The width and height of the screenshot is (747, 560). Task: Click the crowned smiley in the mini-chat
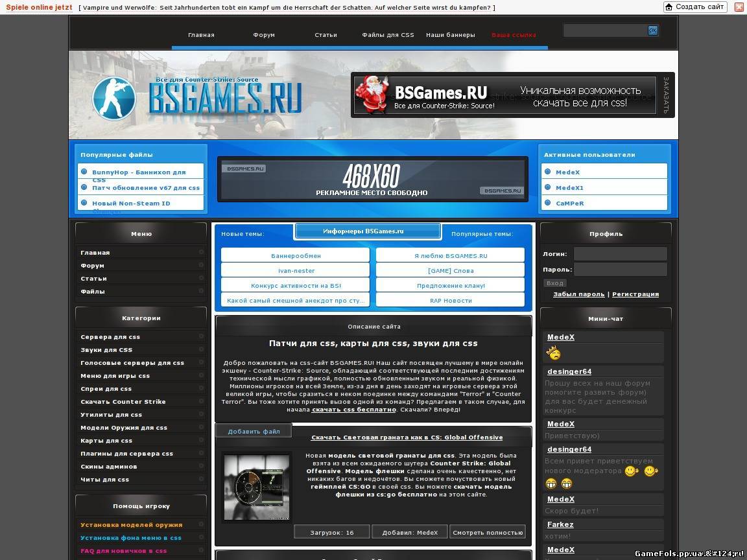click(553, 353)
